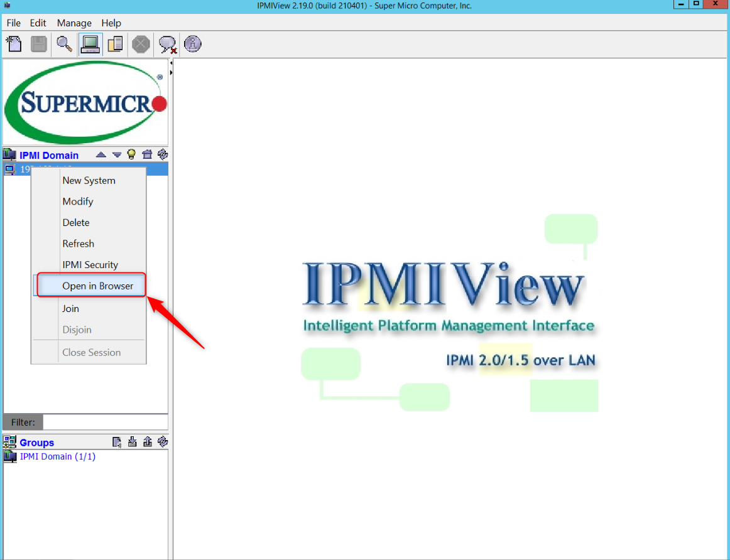Image resolution: width=730 pixels, height=560 pixels.
Task: Click in the Filter input field
Action: click(105, 423)
